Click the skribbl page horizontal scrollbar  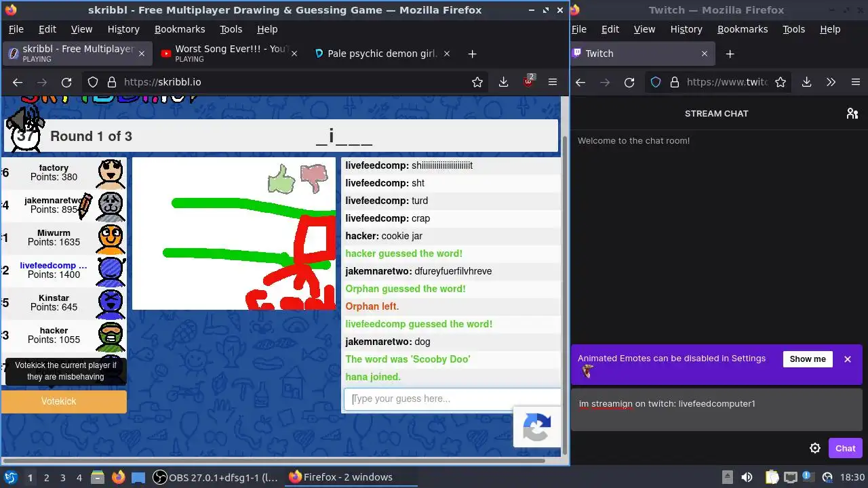tap(273, 461)
